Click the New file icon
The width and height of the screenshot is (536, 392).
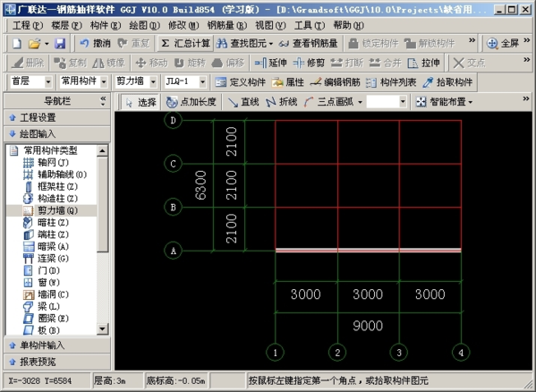tap(17, 43)
